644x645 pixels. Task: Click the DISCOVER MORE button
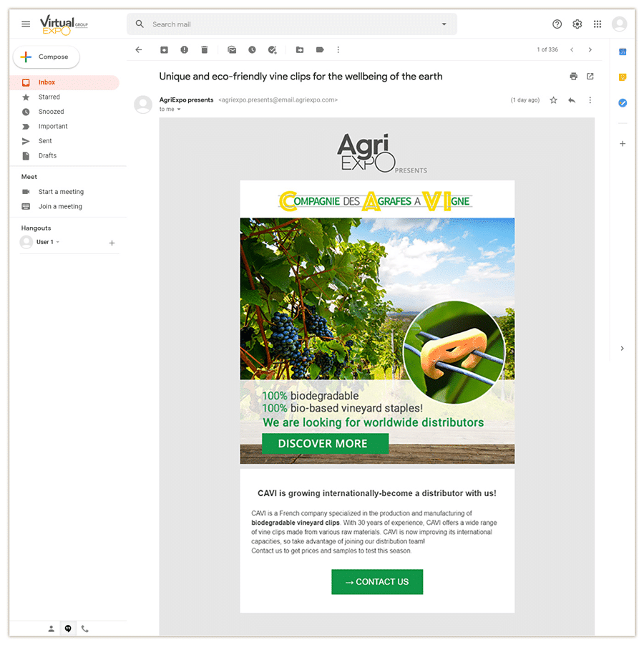pos(325,443)
